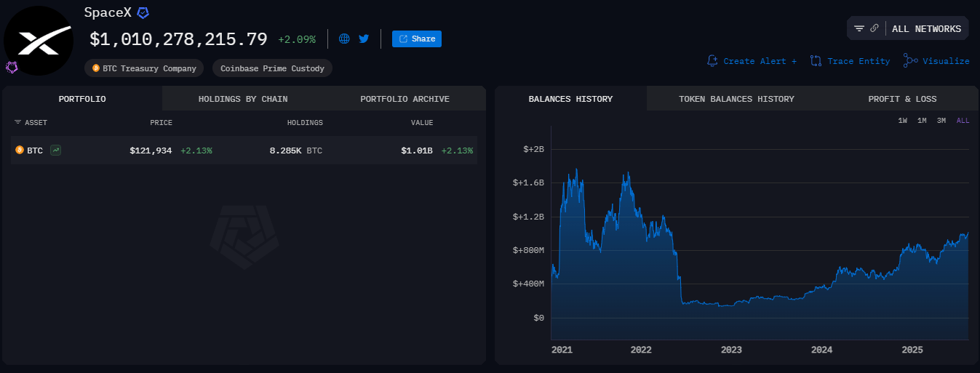Switch chart to 3M range

coord(941,121)
